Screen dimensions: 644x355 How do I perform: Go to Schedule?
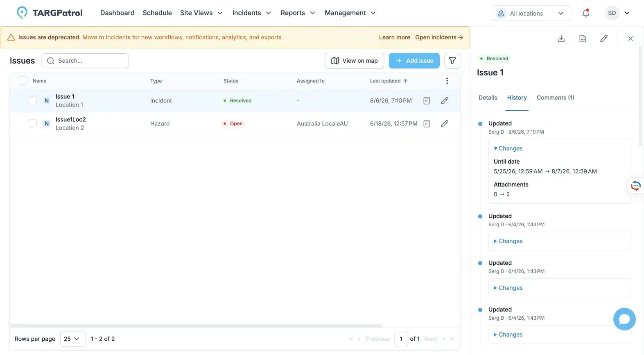pos(157,13)
